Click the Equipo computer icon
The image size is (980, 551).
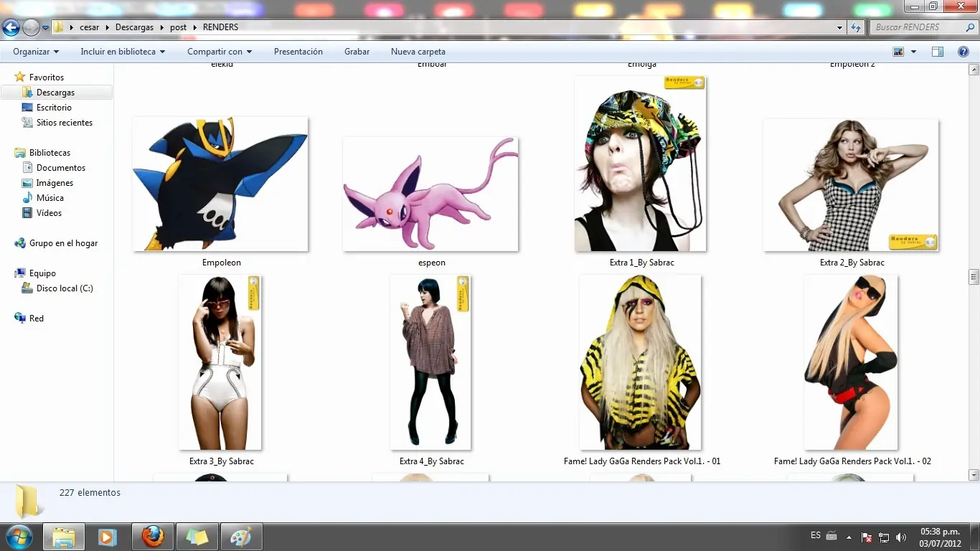coord(20,273)
